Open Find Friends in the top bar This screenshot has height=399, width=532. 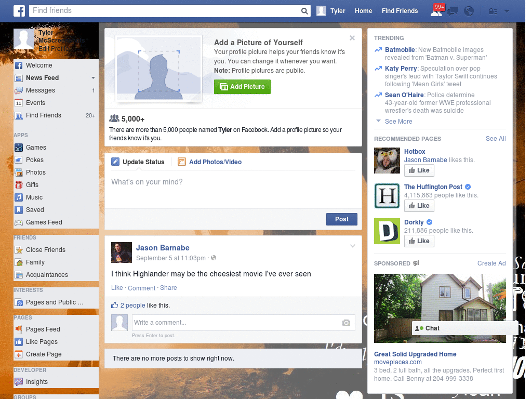pos(400,11)
